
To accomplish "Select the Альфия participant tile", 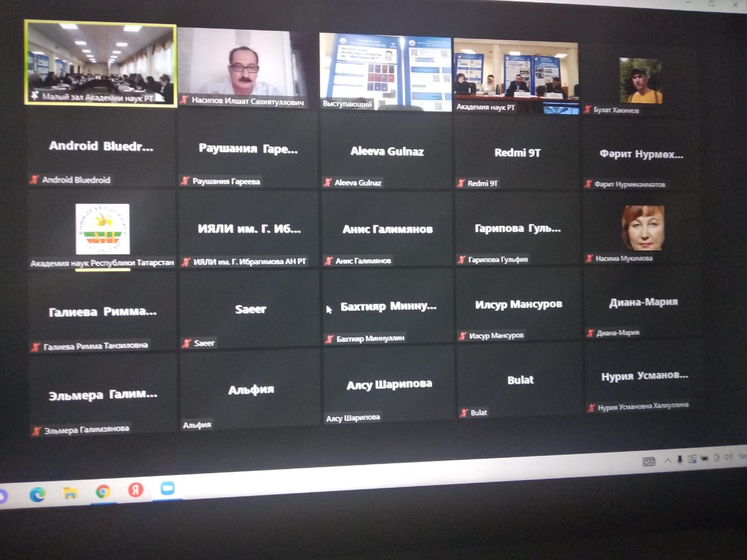I will (250, 390).
